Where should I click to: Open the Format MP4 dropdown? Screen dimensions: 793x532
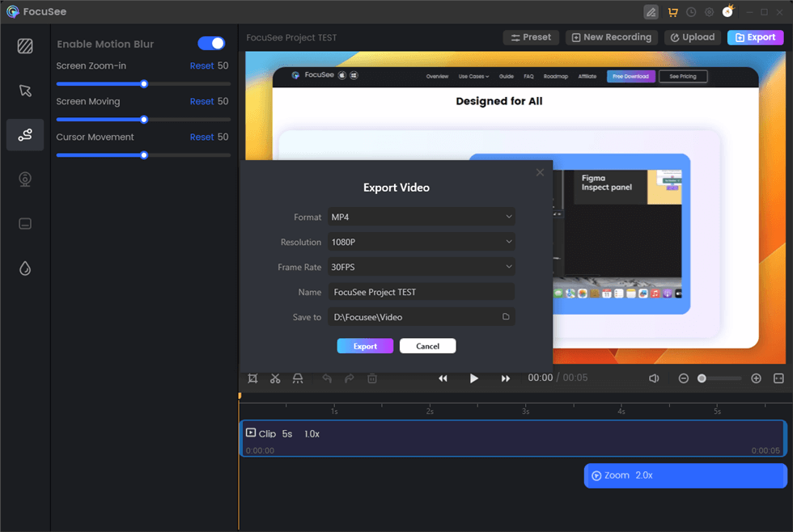point(422,217)
